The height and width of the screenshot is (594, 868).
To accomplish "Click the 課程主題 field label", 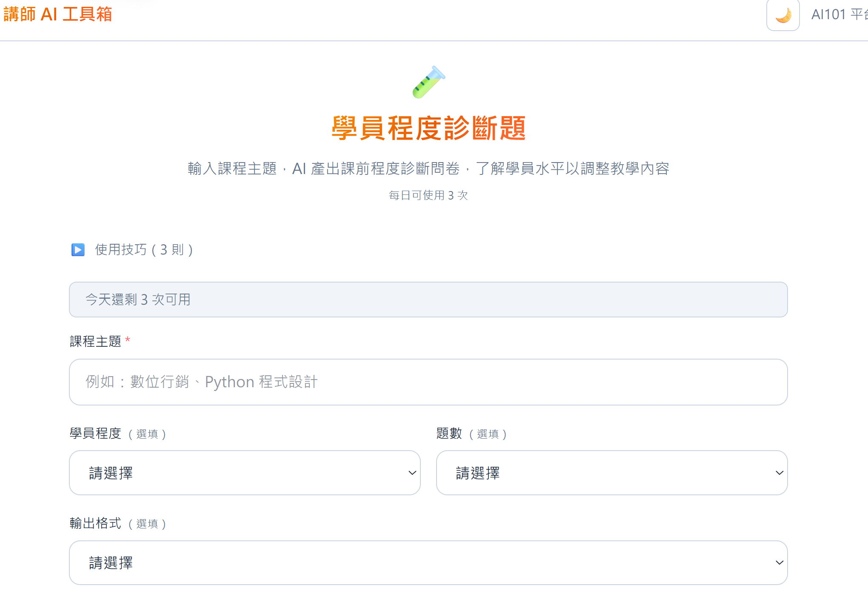I will [96, 341].
